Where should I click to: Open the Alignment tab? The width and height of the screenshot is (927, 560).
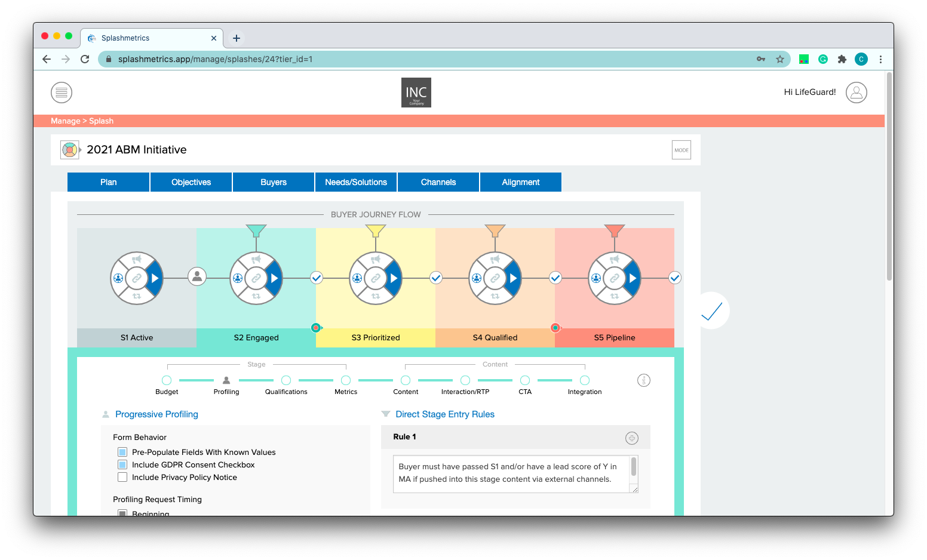click(x=521, y=182)
